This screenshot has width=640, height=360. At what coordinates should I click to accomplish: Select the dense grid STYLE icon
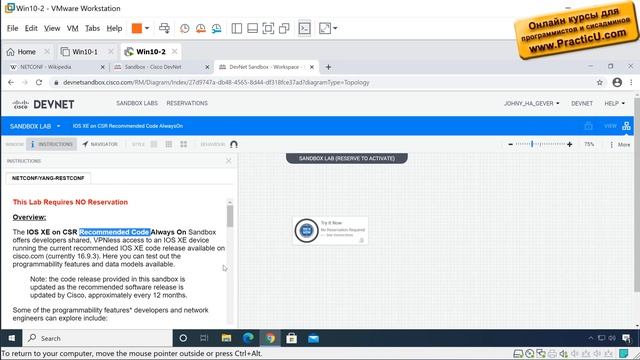169,144
